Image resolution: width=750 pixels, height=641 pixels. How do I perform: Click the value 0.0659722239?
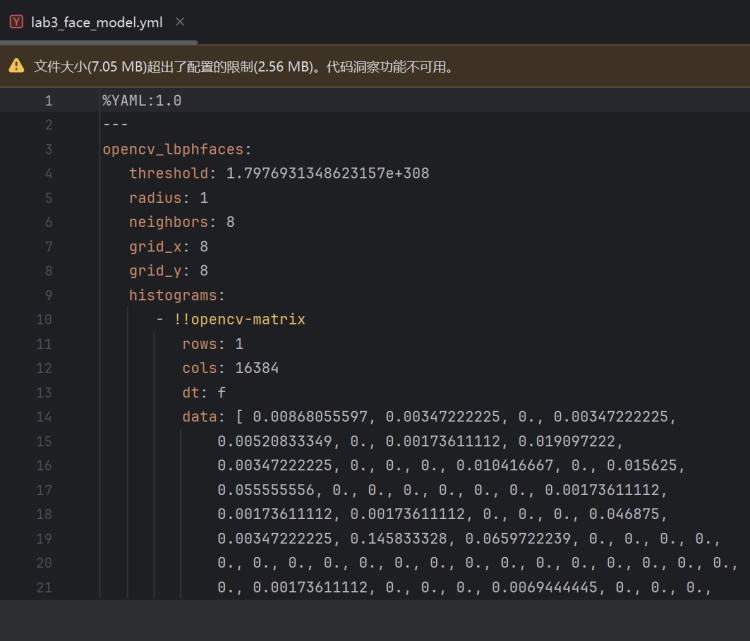tap(518, 539)
